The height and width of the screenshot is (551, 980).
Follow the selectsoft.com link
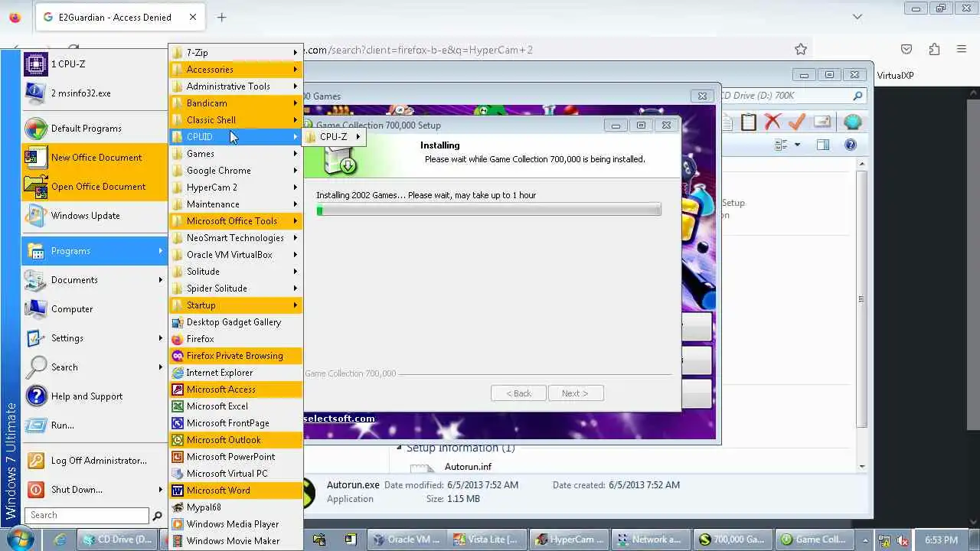click(339, 419)
